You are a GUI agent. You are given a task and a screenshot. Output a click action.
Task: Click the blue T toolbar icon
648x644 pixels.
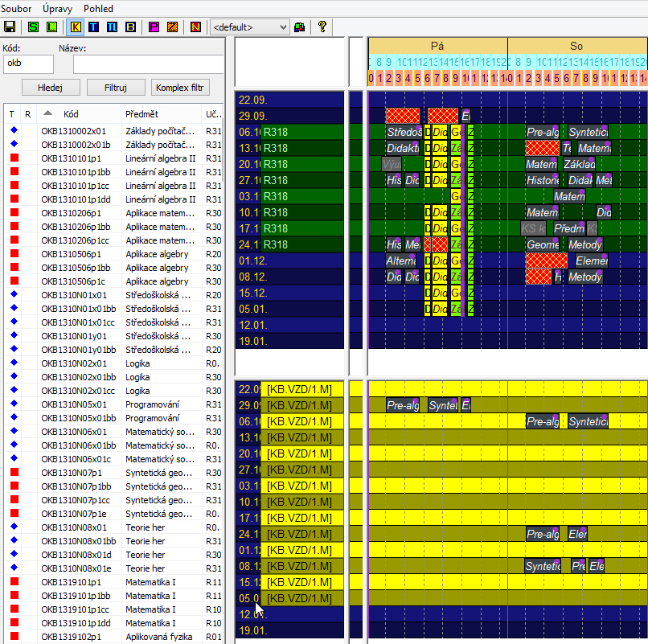click(94, 27)
